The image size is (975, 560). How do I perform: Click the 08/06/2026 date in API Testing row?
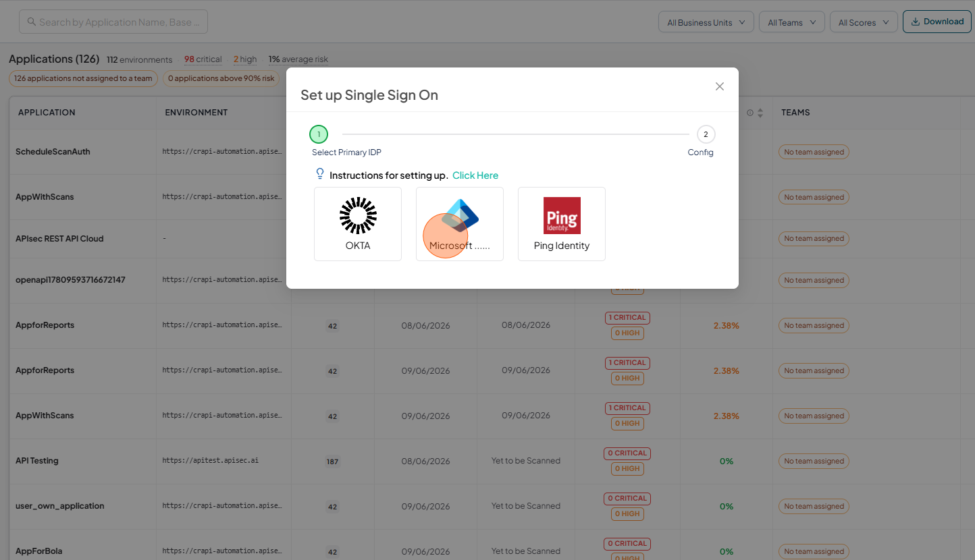[x=425, y=461]
